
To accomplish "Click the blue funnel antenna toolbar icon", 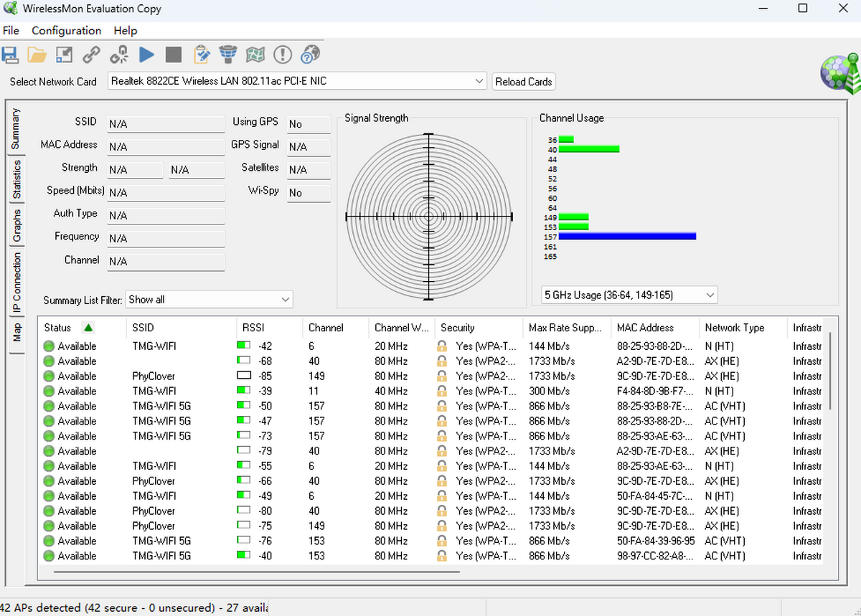I will click(x=227, y=55).
